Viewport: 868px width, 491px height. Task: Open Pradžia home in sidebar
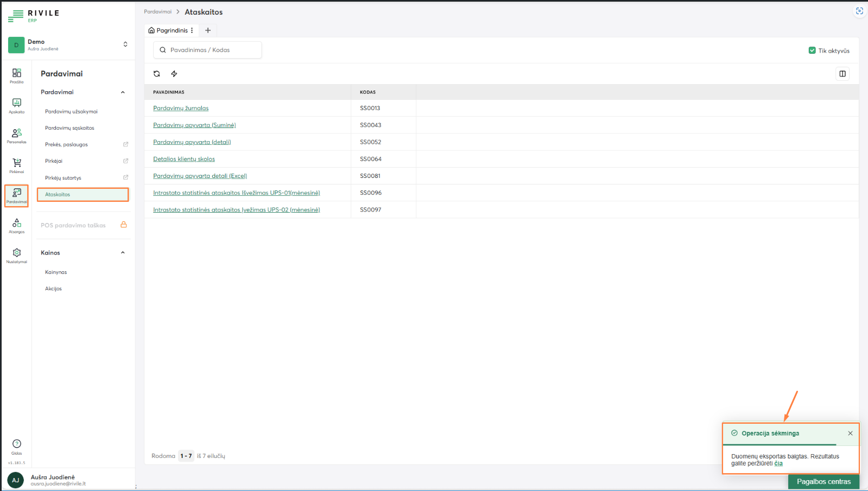[x=17, y=75]
